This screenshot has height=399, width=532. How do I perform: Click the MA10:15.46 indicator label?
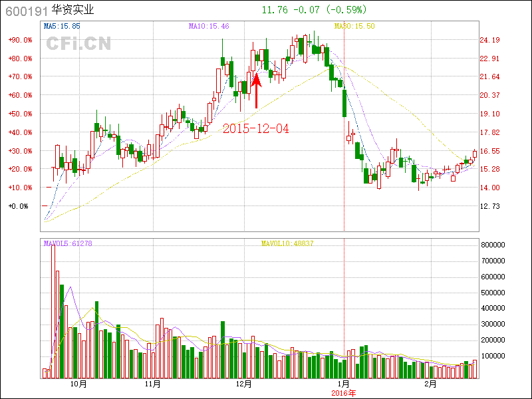[209, 26]
